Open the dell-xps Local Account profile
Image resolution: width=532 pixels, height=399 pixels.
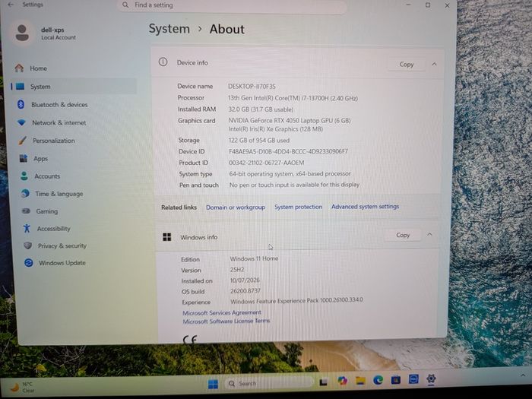coord(46,33)
